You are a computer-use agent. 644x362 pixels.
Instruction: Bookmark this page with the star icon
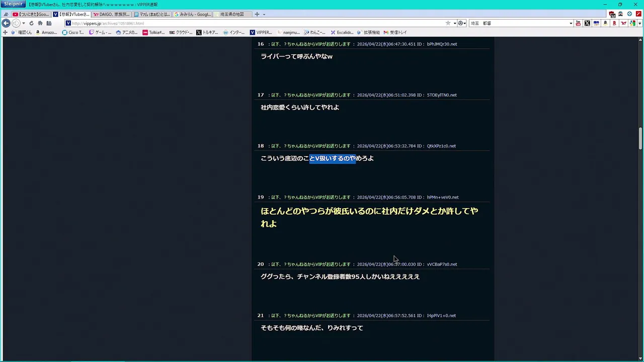point(448,23)
